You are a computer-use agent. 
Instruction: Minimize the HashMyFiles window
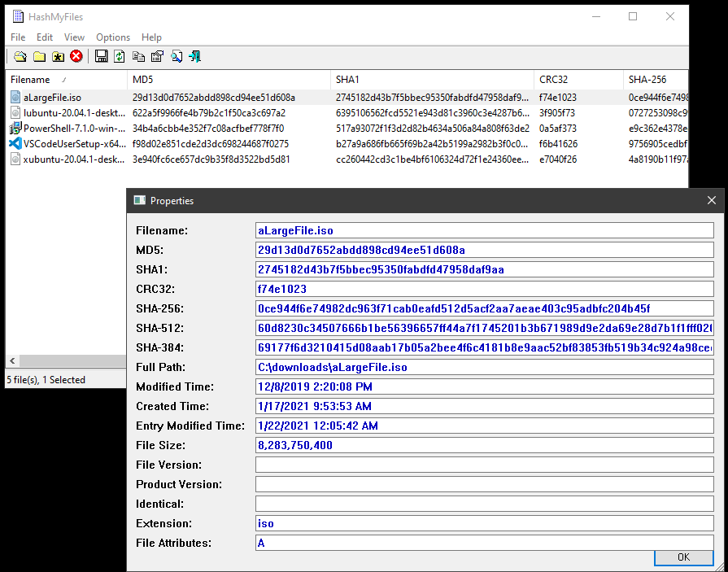coord(596,17)
